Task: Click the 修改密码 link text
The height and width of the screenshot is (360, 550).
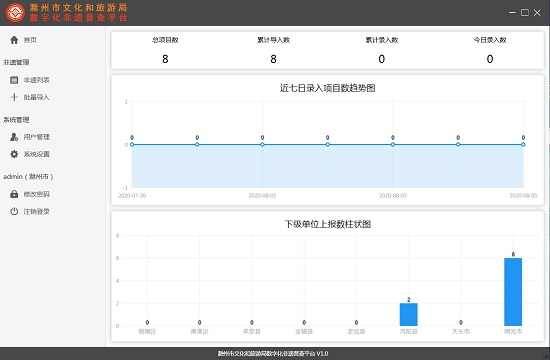Action: pos(36,194)
